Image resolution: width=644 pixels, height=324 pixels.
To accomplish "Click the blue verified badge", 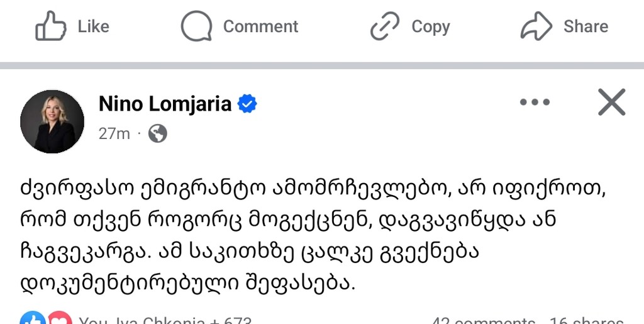I will tap(247, 103).
